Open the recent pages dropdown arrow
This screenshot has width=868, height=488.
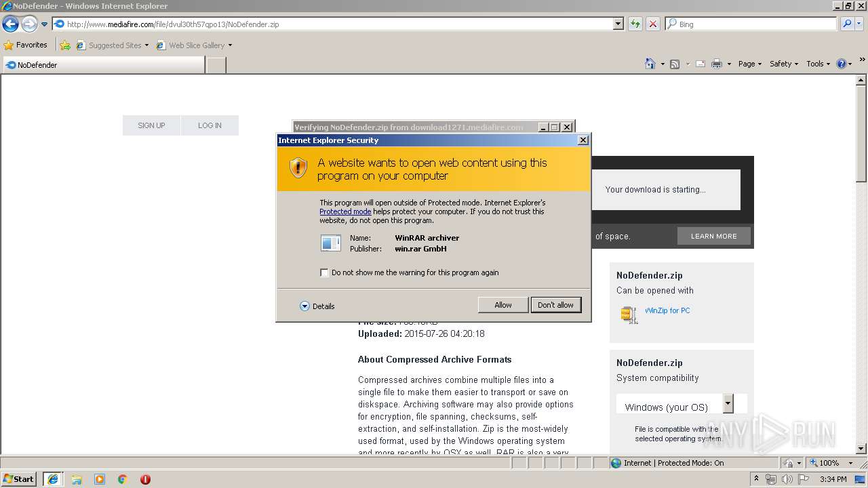point(44,24)
